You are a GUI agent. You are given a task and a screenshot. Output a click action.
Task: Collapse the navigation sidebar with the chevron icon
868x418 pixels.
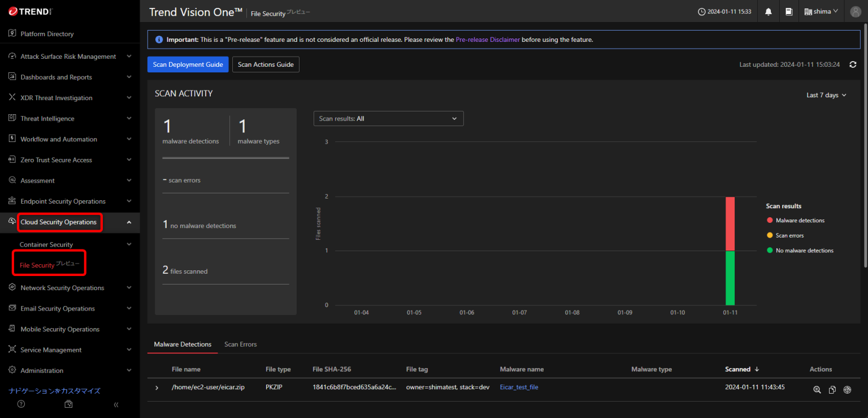(x=116, y=404)
